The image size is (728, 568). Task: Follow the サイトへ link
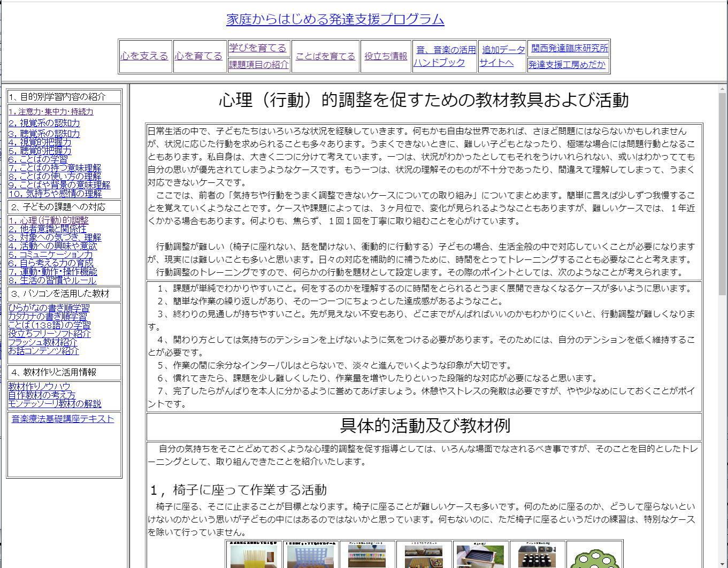496,63
